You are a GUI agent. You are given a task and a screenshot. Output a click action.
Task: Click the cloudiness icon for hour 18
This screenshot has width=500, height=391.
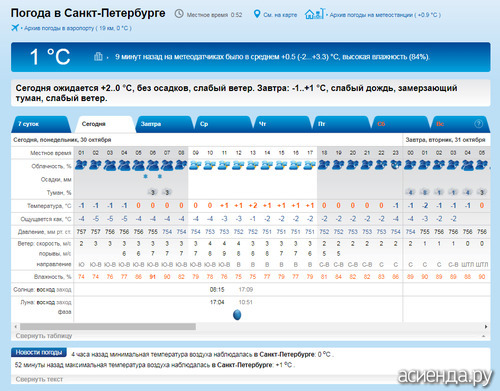tap(324, 165)
